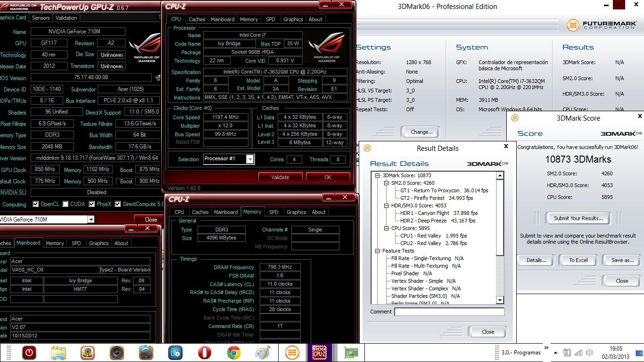Viewport: 644px width, 362px height.
Task: Select CPU1 - Red Valley row
Action: (x=434, y=236)
